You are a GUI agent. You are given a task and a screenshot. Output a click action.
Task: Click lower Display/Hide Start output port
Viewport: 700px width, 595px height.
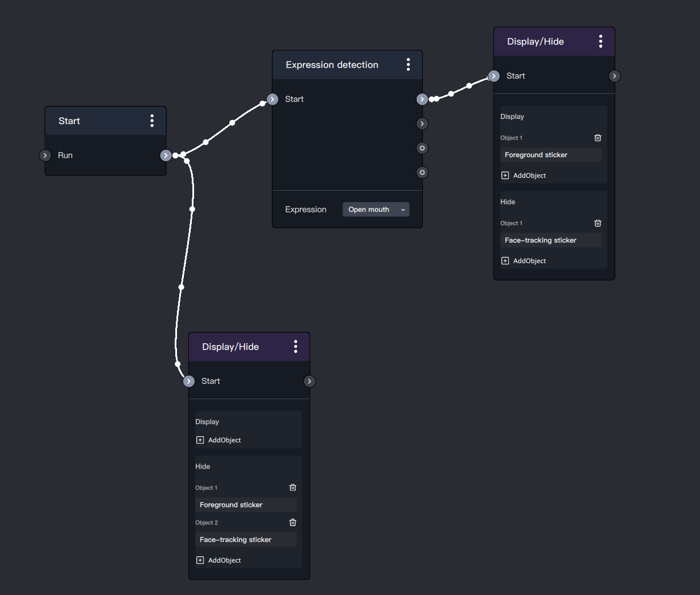pyautogui.click(x=309, y=381)
